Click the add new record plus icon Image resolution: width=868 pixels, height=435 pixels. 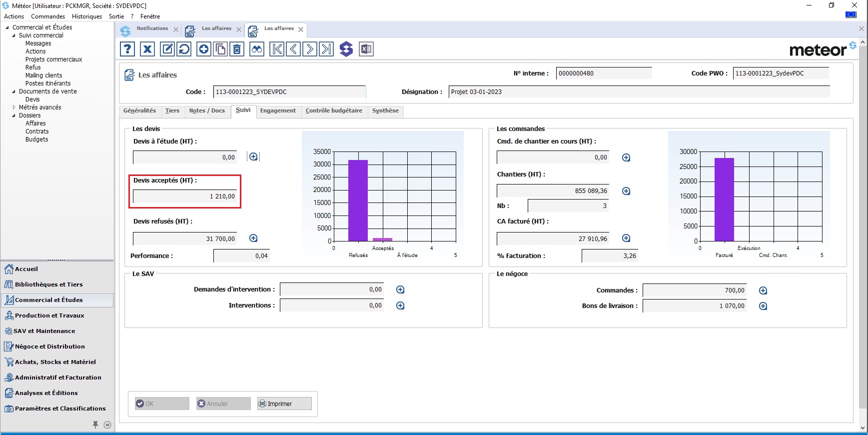pos(203,49)
